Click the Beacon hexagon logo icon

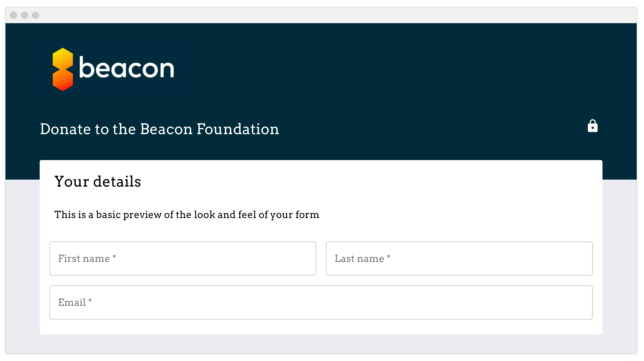click(63, 70)
